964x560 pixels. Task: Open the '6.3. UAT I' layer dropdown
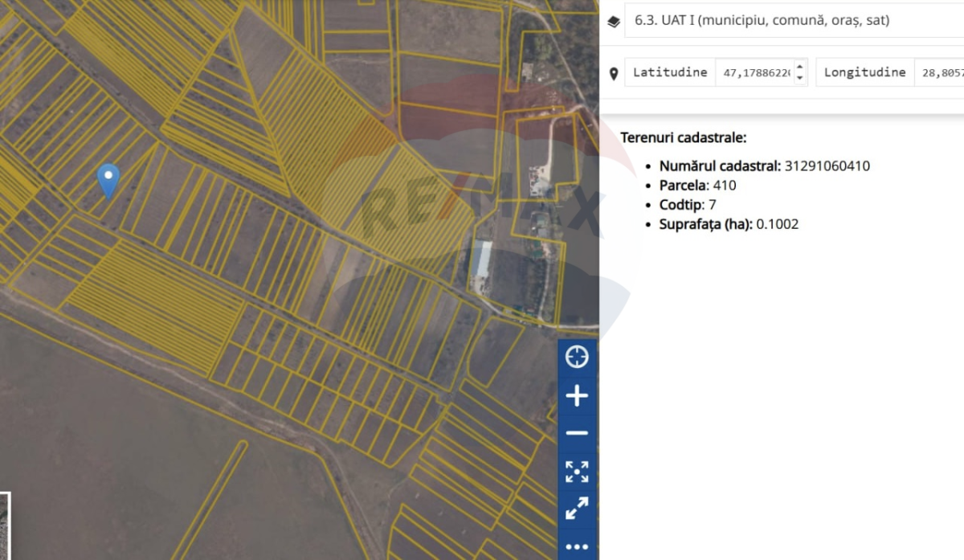click(x=794, y=21)
